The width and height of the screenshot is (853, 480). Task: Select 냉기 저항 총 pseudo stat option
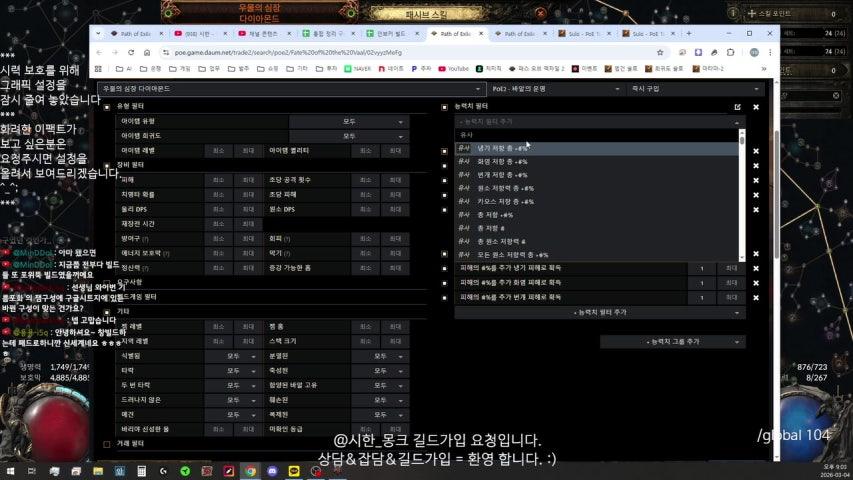(x=596, y=148)
